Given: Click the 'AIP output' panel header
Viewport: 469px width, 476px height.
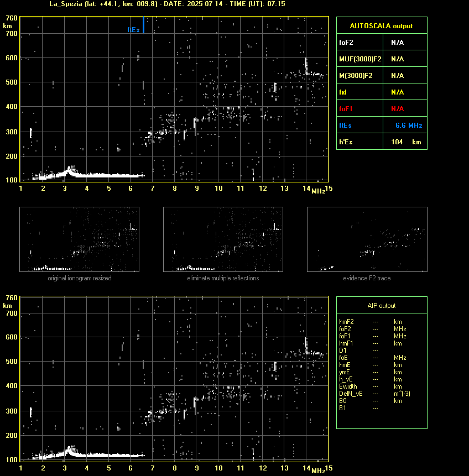Looking at the screenshot, I should (382, 306).
